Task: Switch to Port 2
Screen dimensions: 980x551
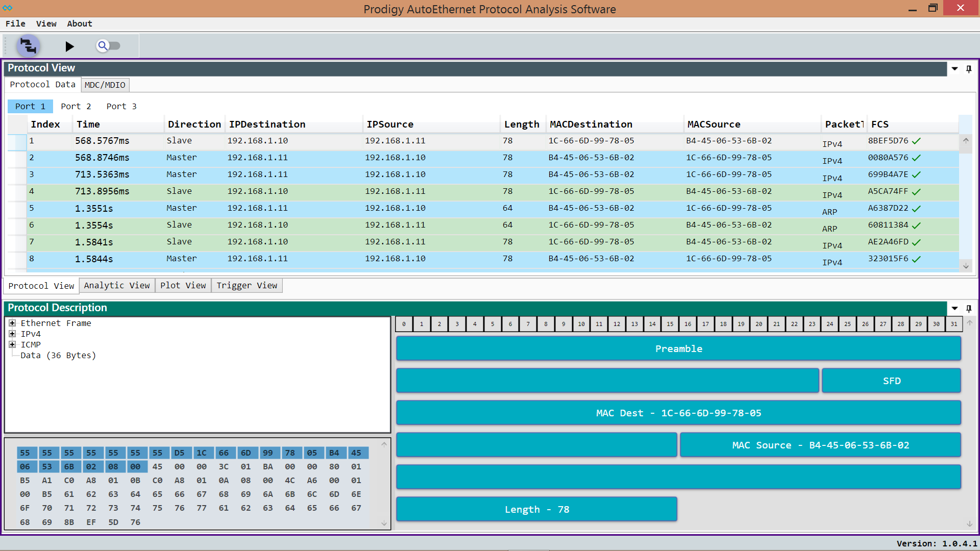Action: tap(76, 106)
